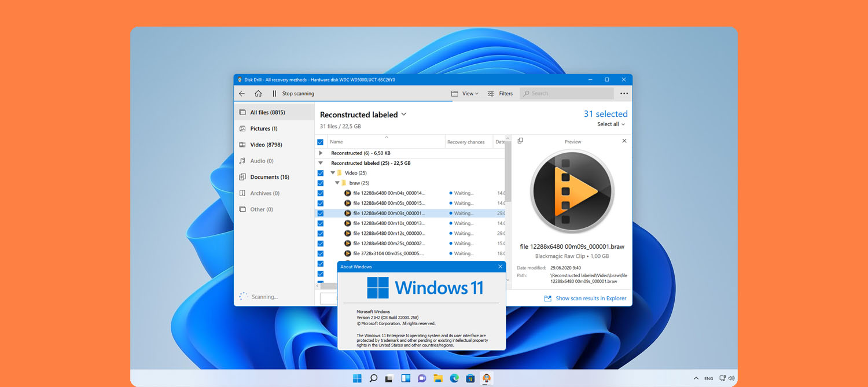Click the Filters sliders icon
Image resolution: width=868 pixels, height=387 pixels.
click(x=491, y=93)
